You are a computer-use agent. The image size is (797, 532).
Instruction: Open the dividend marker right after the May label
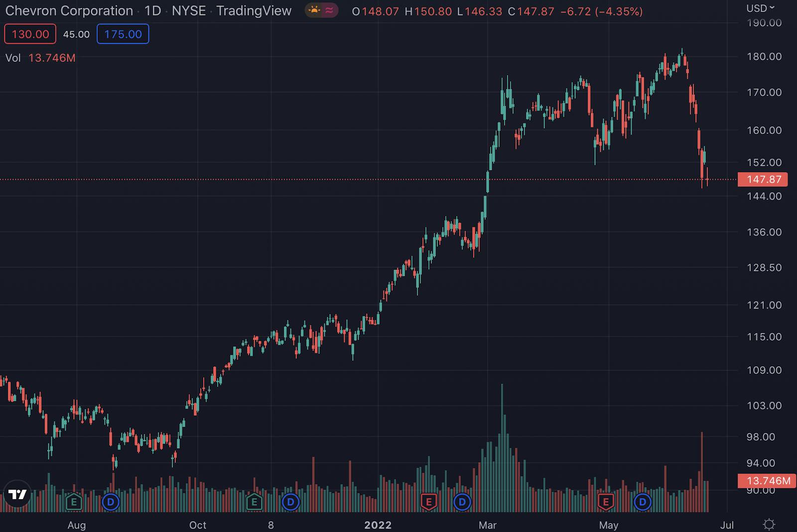coord(643,502)
